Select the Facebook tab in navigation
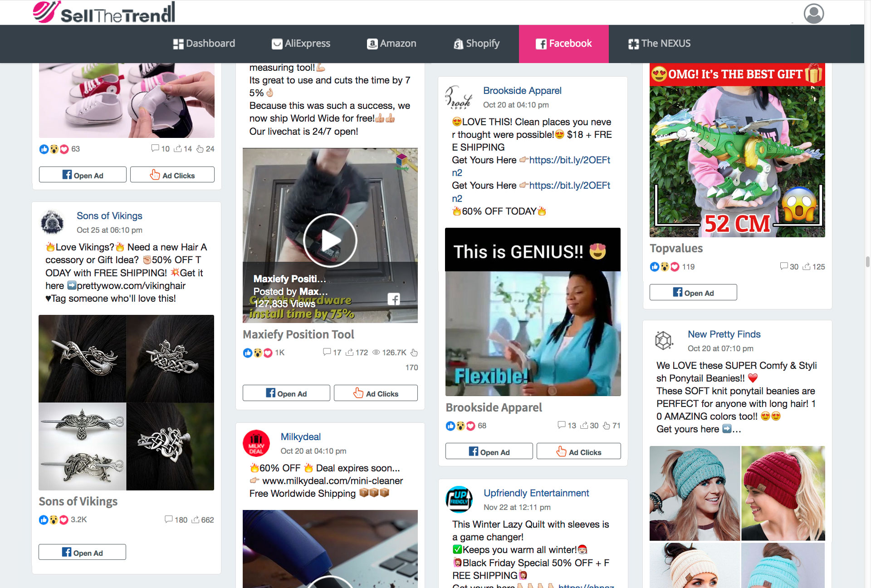 coord(563,43)
